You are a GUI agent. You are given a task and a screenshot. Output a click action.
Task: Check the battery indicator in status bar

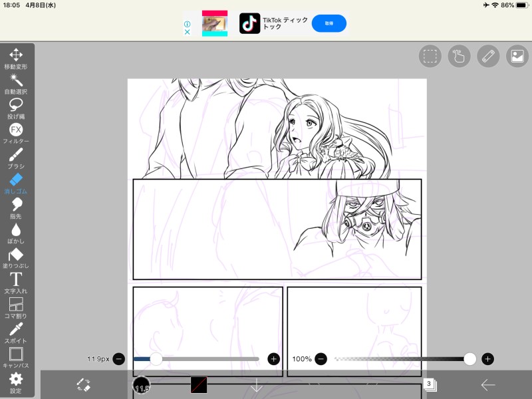coord(522,5)
